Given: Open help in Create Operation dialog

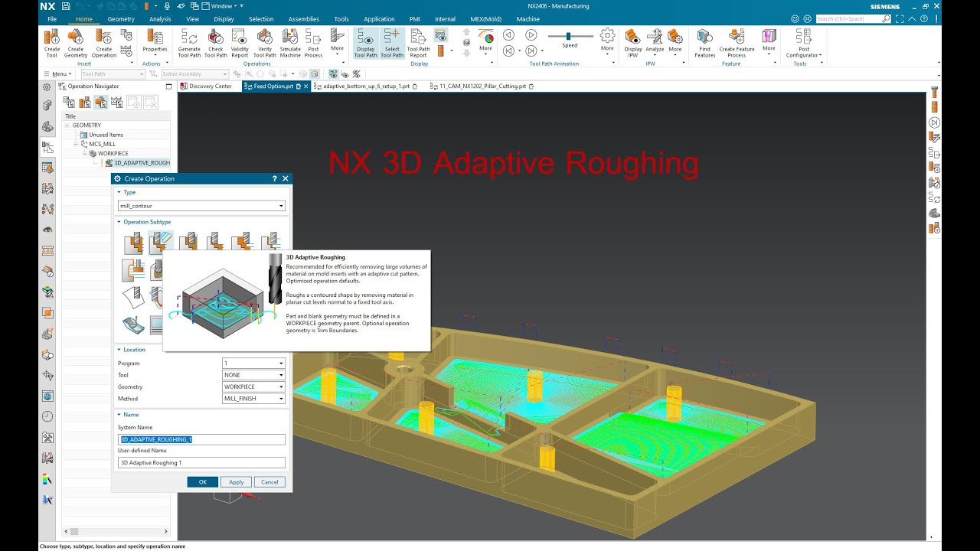Looking at the screenshot, I should [275, 178].
